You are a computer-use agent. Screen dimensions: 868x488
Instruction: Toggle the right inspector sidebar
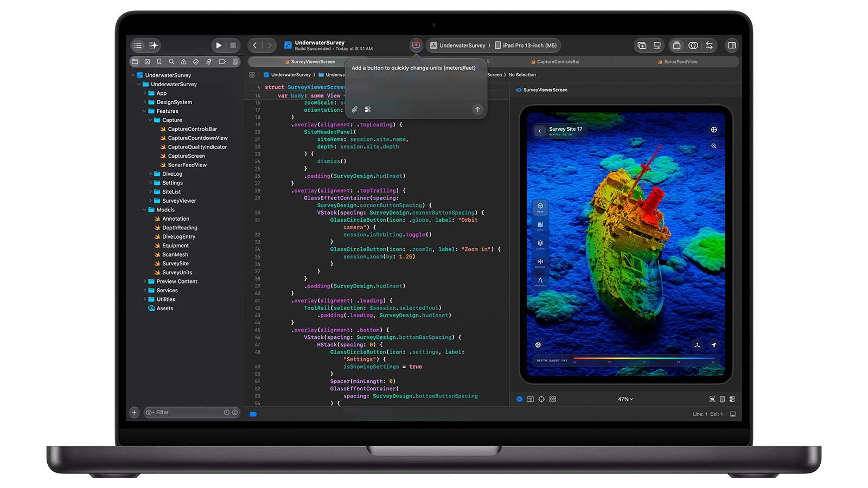(732, 46)
